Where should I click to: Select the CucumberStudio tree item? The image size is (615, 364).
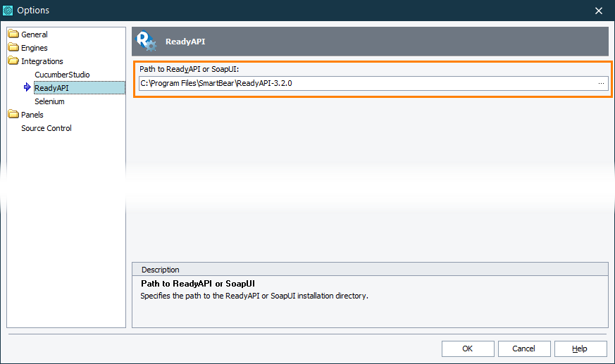click(62, 75)
